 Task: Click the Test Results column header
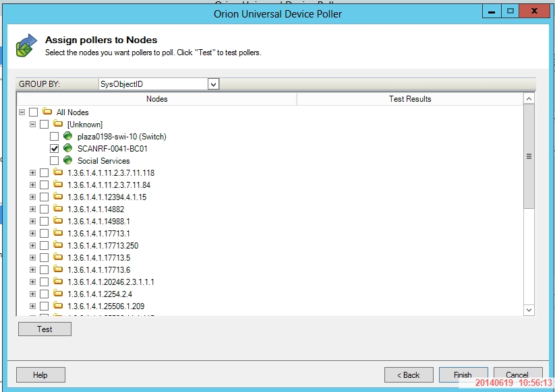pyautogui.click(x=410, y=98)
